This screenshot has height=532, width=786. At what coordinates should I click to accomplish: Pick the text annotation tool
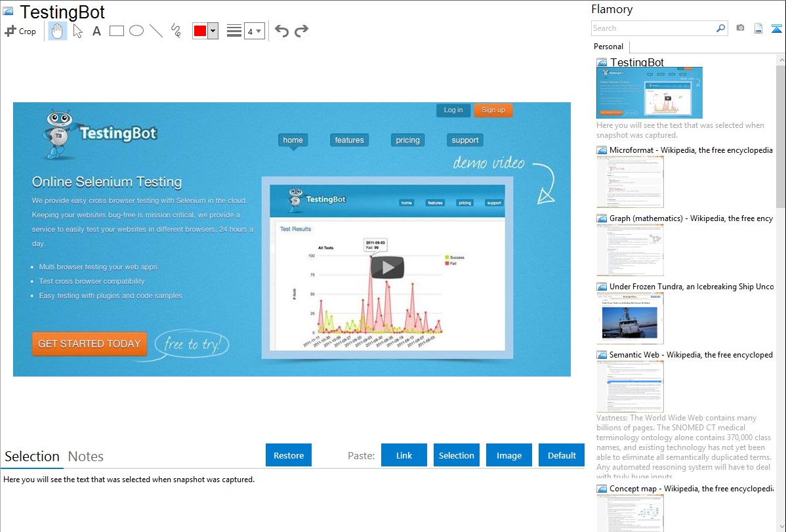pos(96,31)
